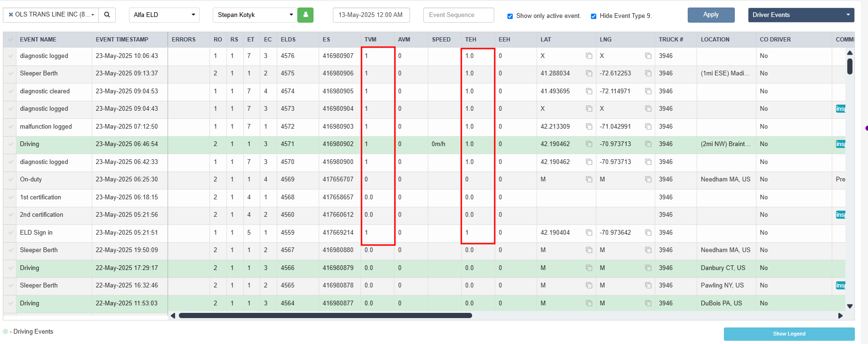Screen dimensions: 868x344
Task: Copy longitude icon in Pawling NY row
Action: 648,286
